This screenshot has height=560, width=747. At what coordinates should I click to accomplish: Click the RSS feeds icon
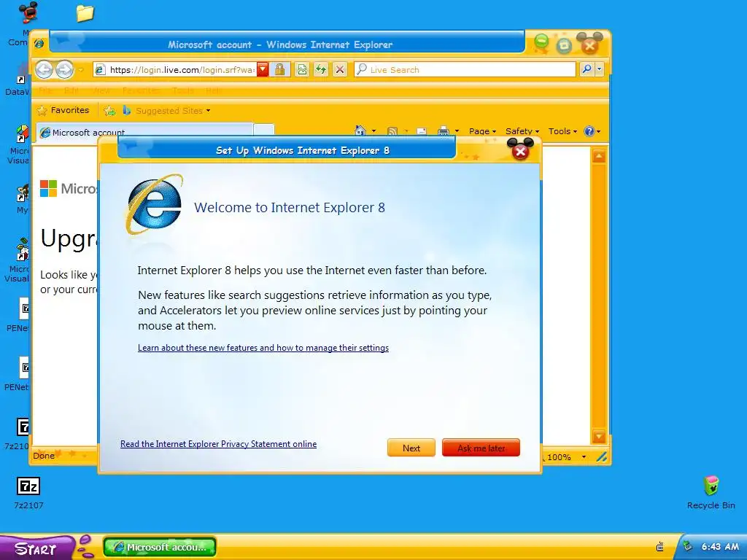tap(392, 131)
